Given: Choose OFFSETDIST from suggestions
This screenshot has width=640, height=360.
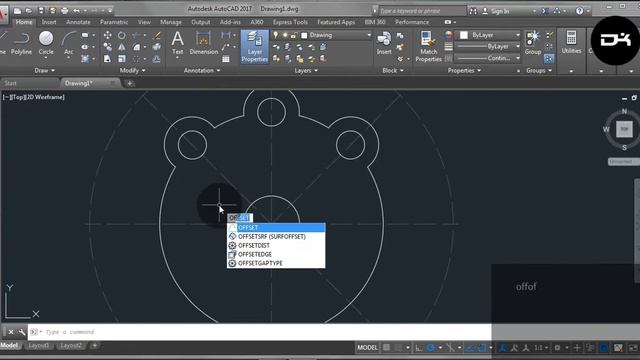Looking at the screenshot, I should click(x=276, y=245).
